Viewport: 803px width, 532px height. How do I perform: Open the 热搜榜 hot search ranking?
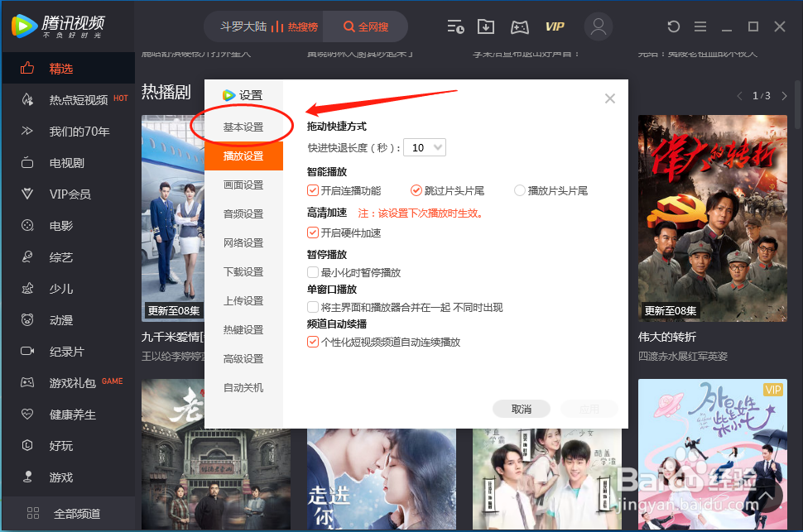(x=295, y=26)
